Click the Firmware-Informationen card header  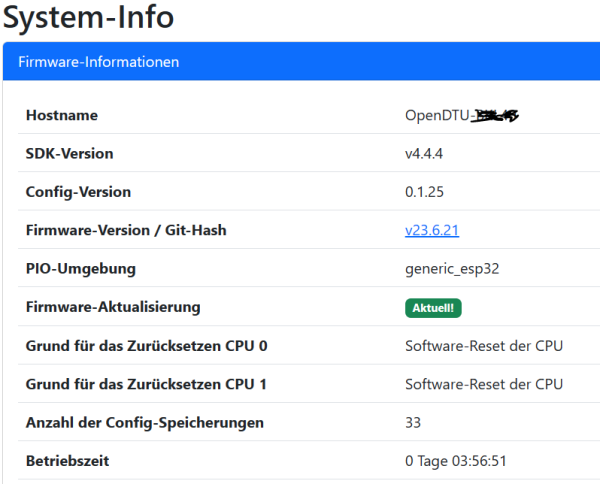(x=99, y=62)
